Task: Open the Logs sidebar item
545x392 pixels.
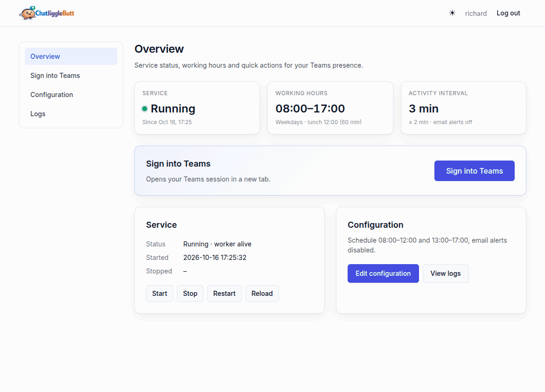Action: click(71, 114)
